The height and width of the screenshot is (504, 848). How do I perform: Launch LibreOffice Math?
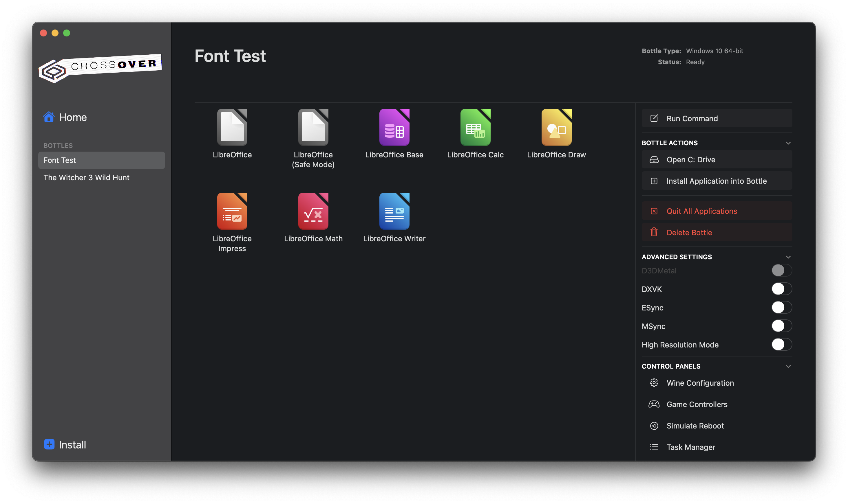coord(313,211)
